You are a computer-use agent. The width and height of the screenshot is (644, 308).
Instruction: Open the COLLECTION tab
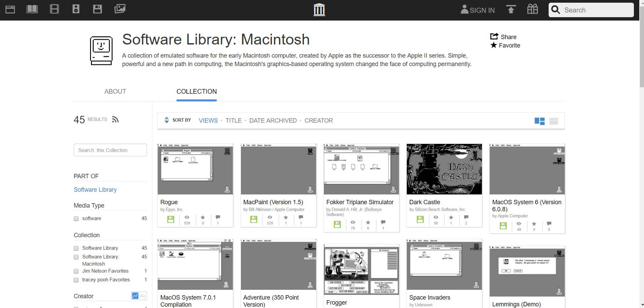click(196, 91)
